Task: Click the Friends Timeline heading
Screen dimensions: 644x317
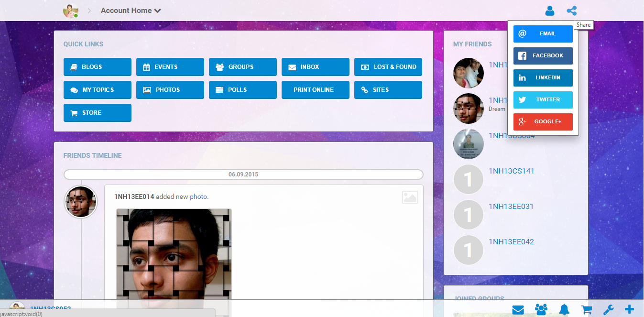Action: coord(93,155)
